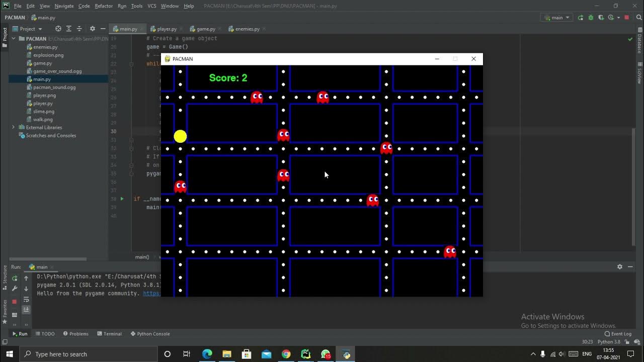Screen dimensions: 644x362
Task: Open the Refactor menu
Action: point(104,6)
